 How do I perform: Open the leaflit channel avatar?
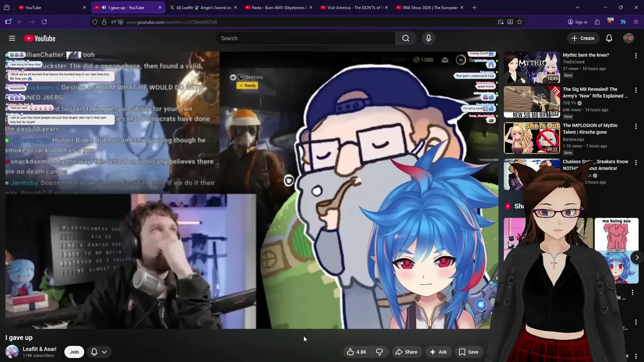12,352
